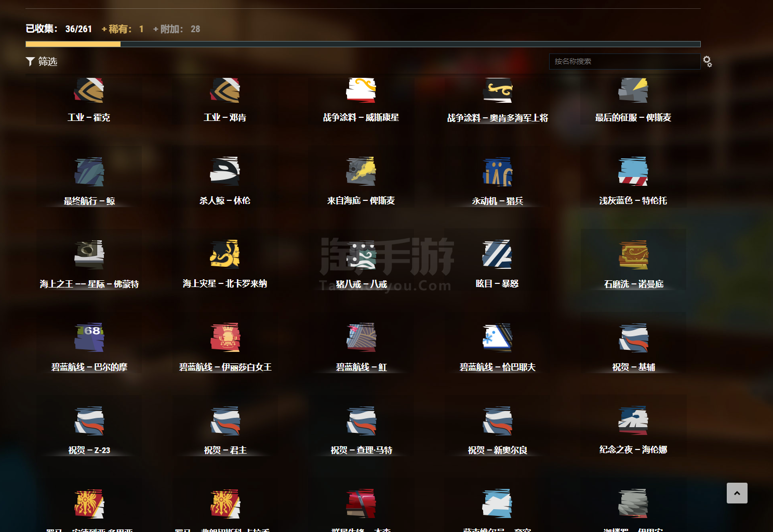This screenshot has width=773, height=532.
Task: Click the 永动机 – 猎兵 camouflage icon
Action: 497,171
